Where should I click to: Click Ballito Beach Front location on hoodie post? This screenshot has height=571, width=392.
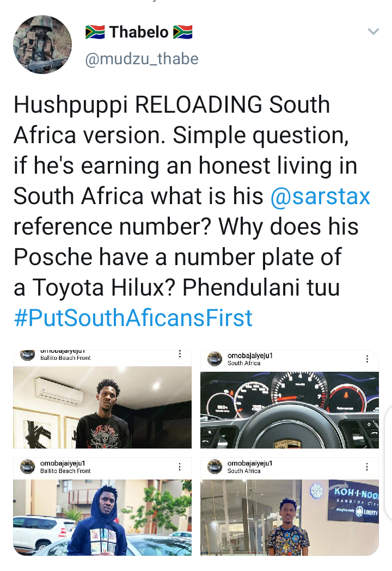coord(65,471)
